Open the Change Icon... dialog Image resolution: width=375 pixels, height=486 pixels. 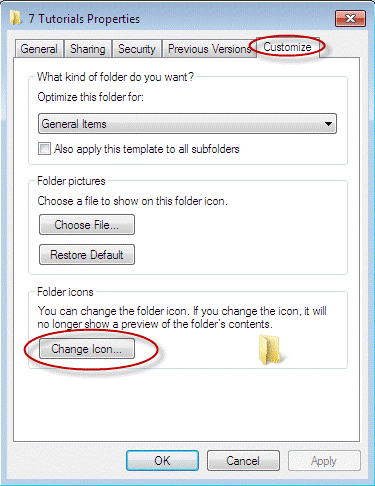(x=87, y=349)
